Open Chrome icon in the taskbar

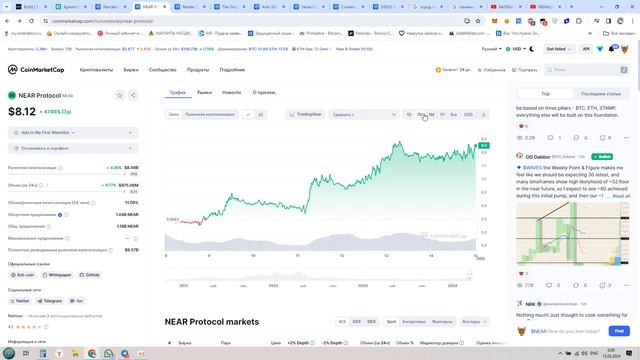pyautogui.click(x=92, y=353)
